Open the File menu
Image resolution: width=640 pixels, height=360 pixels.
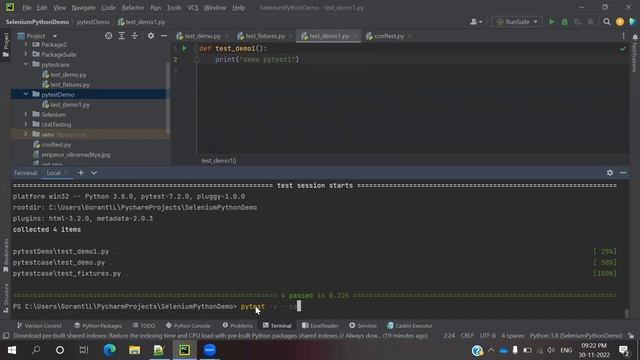pyautogui.click(x=27, y=8)
